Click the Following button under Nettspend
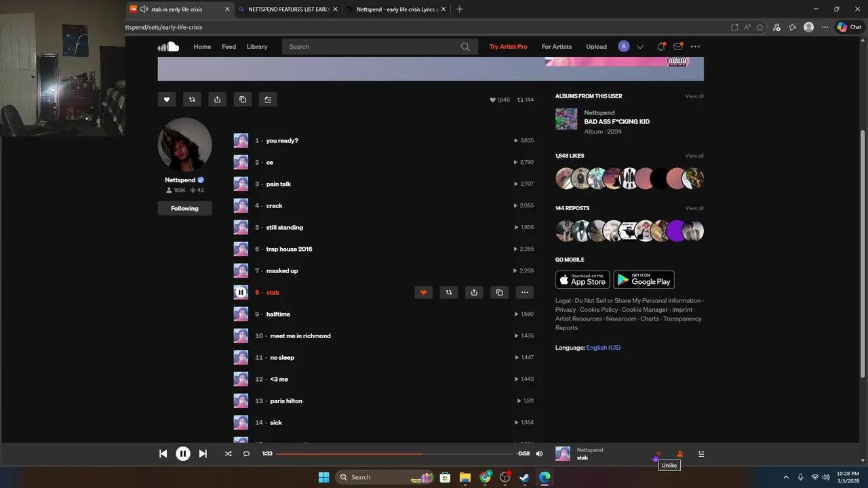 pos(184,208)
